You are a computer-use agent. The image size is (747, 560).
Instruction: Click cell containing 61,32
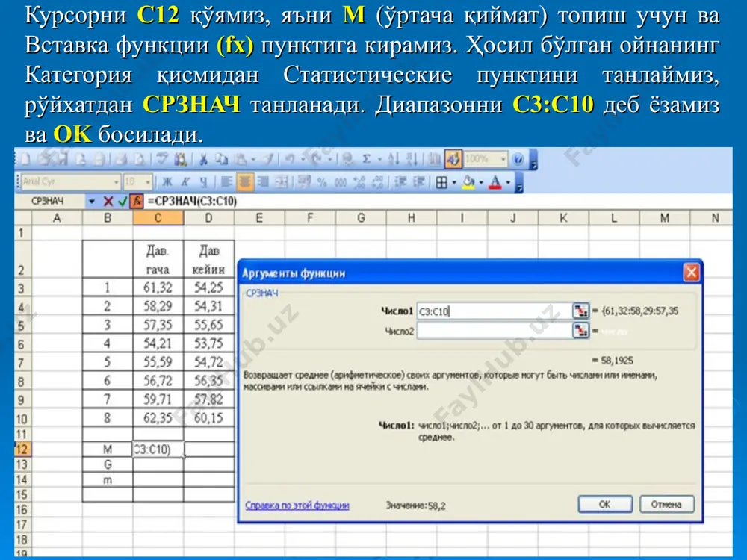click(158, 287)
